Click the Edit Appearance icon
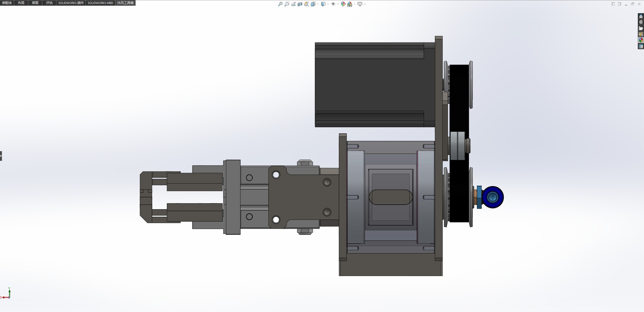This screenshot has height=312, width=644. [343, 4]
